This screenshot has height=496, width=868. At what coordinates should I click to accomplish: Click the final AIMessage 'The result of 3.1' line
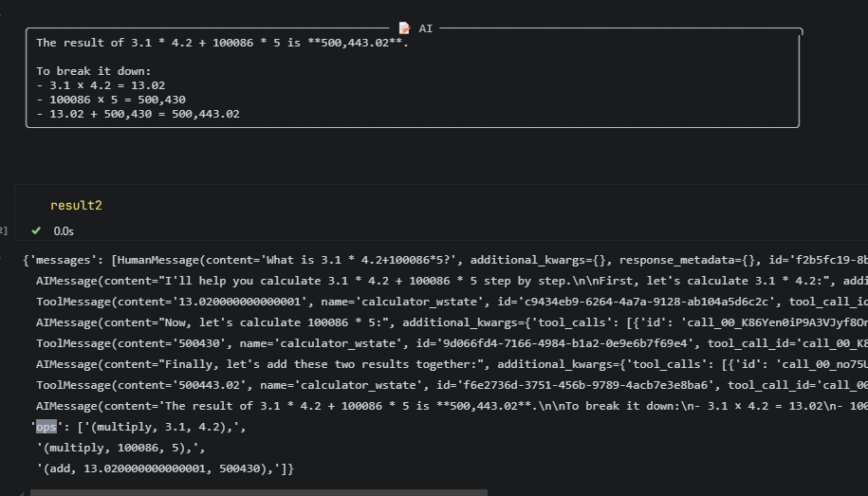[x=452, y=406]
